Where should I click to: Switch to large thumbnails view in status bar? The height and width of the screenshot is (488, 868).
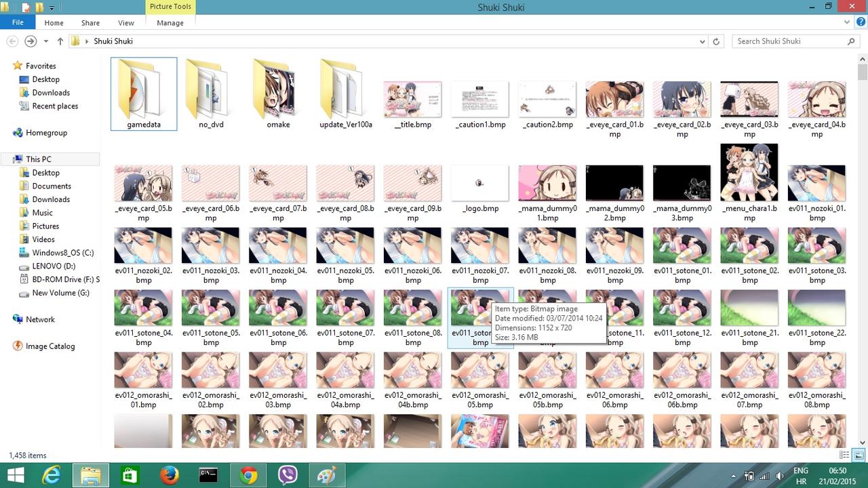pyautogui.click(x=858, y=455)
